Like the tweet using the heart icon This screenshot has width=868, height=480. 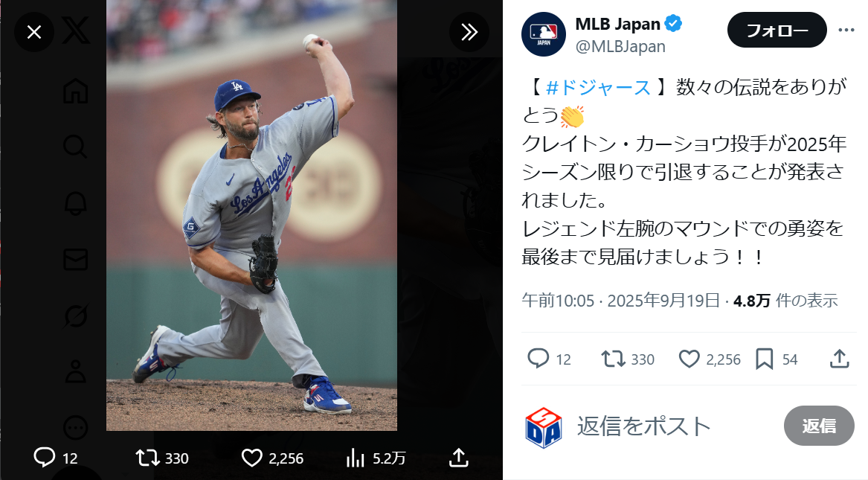click(x=689, y=359)
